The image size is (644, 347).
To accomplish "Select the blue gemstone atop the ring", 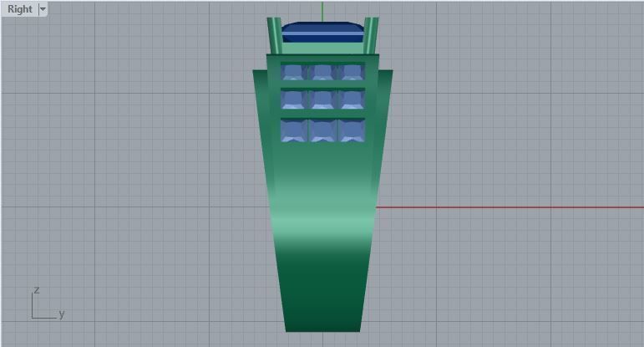I will point(322,32).
